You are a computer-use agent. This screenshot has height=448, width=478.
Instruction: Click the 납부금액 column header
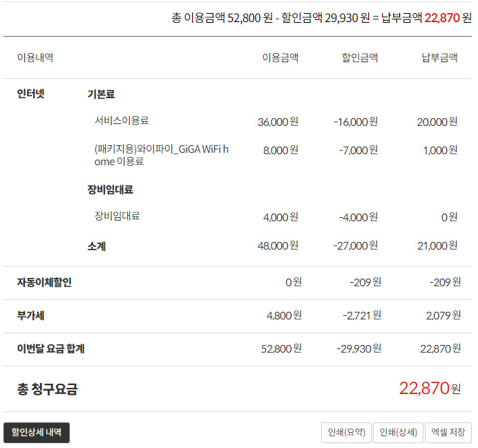[439, 58]
